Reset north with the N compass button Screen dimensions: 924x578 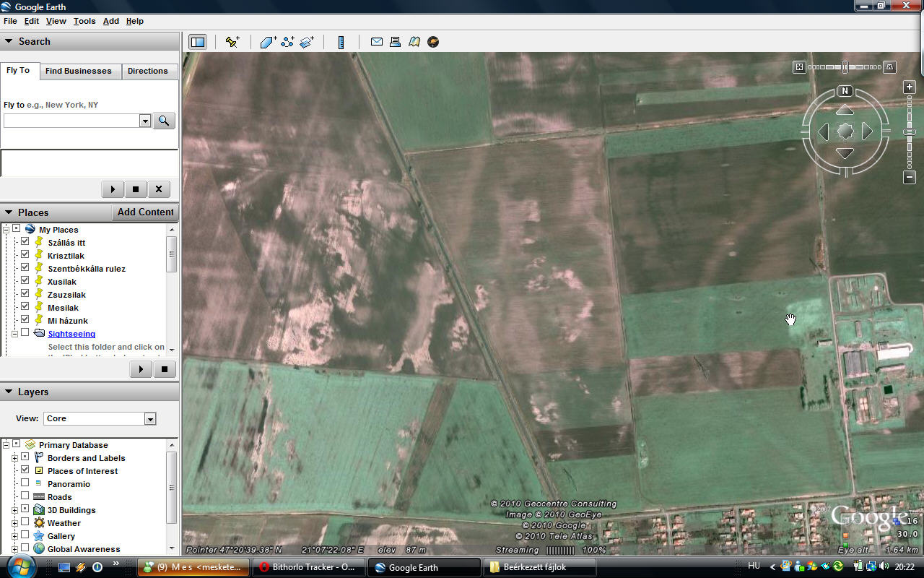click(845, 91)
